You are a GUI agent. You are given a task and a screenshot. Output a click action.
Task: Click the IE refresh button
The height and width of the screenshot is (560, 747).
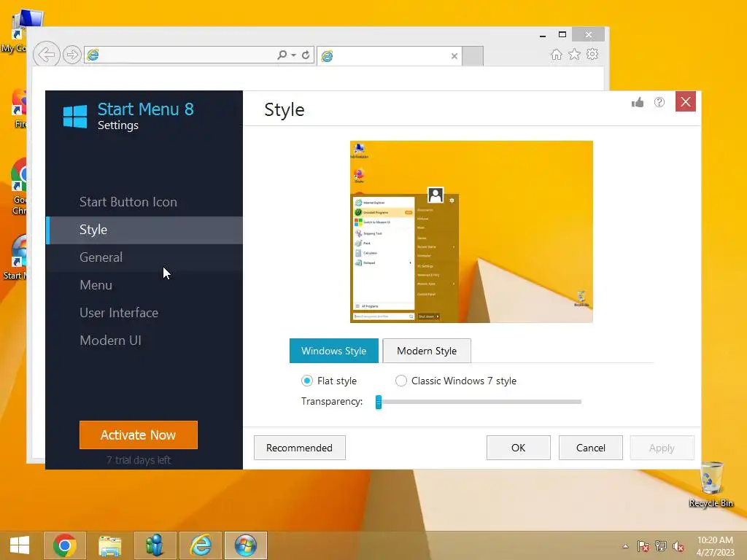pos(306,55)
